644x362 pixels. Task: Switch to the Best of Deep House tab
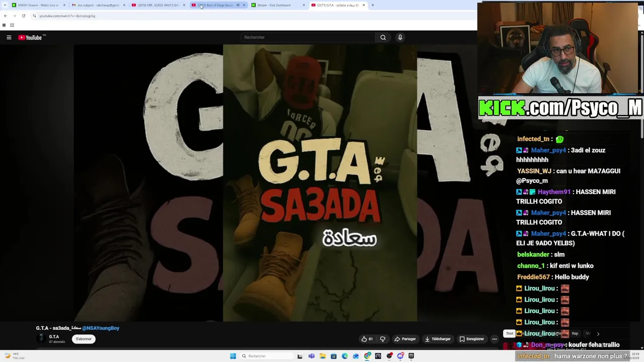click(216, 5)
